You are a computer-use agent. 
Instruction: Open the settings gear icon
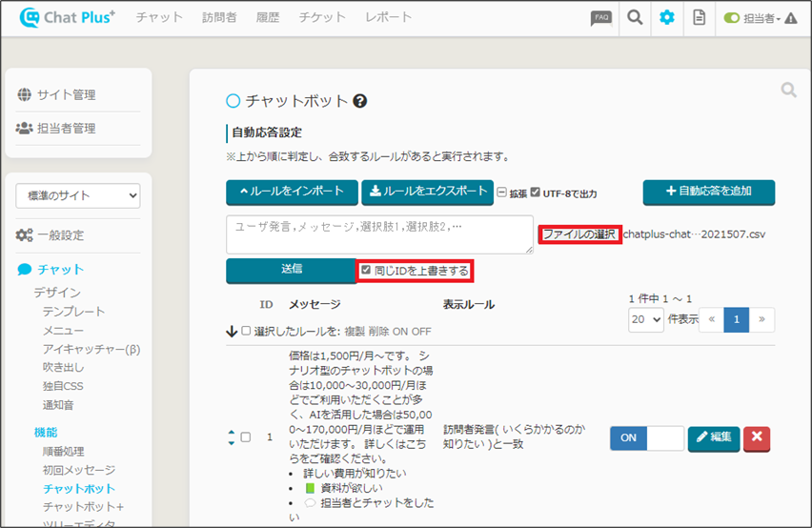pyautogui.click(x=667, y=18)
